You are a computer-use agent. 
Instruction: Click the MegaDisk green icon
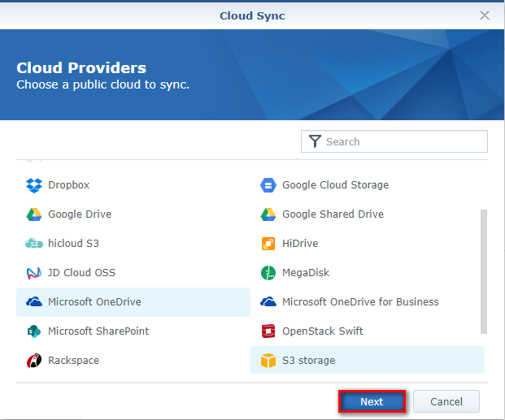268,273
